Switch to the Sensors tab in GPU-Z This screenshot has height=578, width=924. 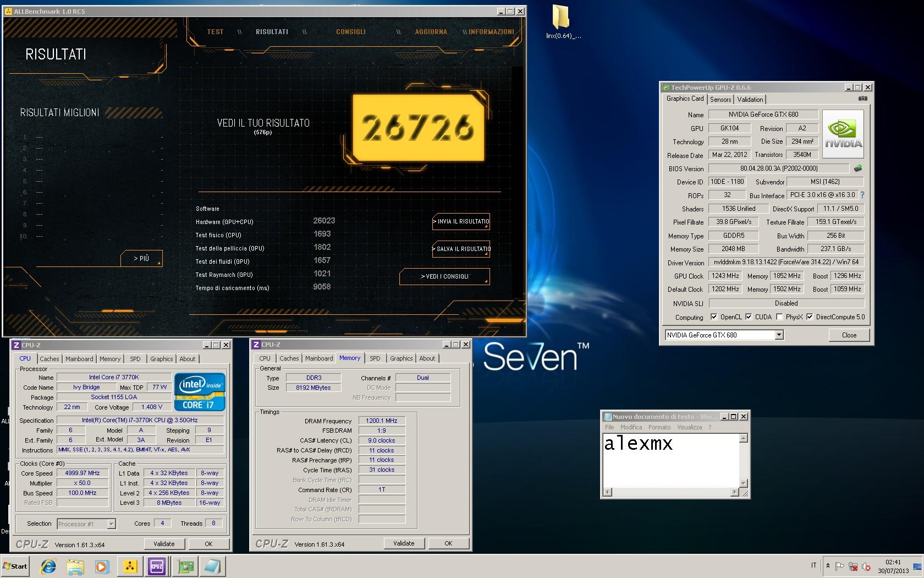[x=721, y=100]
